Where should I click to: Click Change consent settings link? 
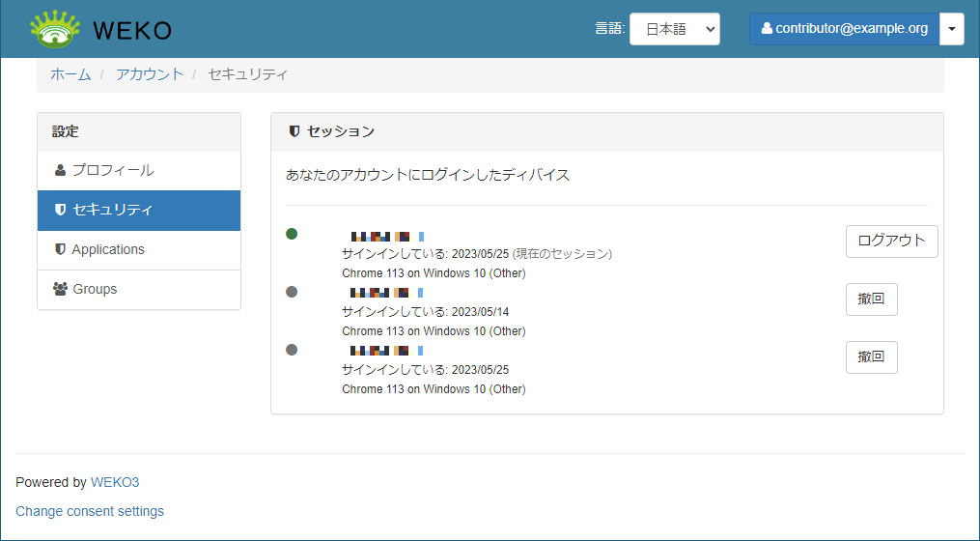tap(90, 511)
